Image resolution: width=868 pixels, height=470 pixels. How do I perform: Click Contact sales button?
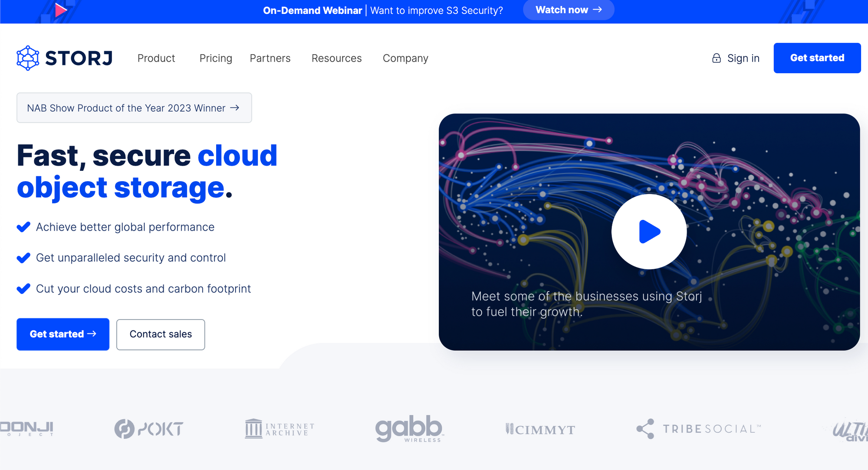[161, 334]
